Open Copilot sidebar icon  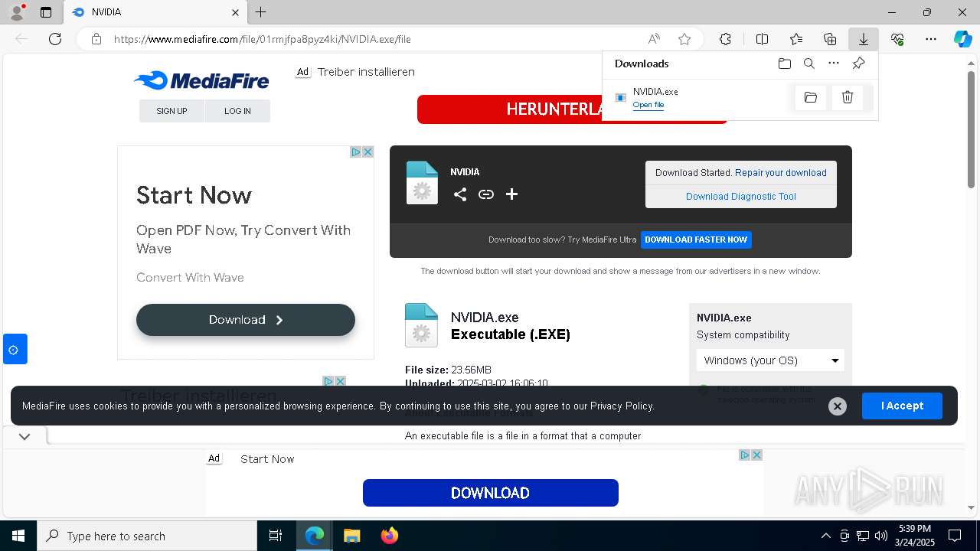tap(962, 39)
